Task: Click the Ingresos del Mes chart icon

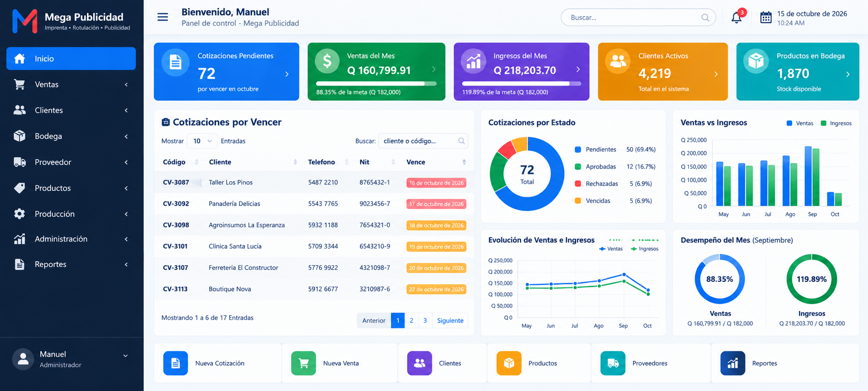Action: click(473, 61)
